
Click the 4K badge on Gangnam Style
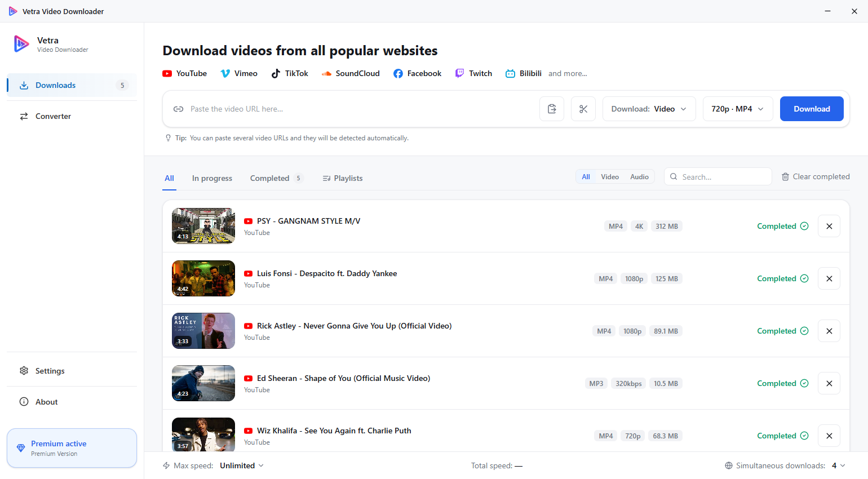639,226
